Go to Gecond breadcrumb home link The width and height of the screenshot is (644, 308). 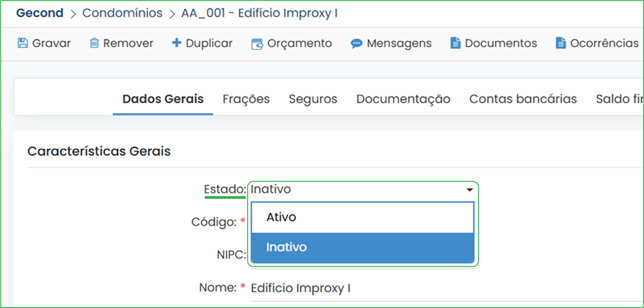[40, 13]
